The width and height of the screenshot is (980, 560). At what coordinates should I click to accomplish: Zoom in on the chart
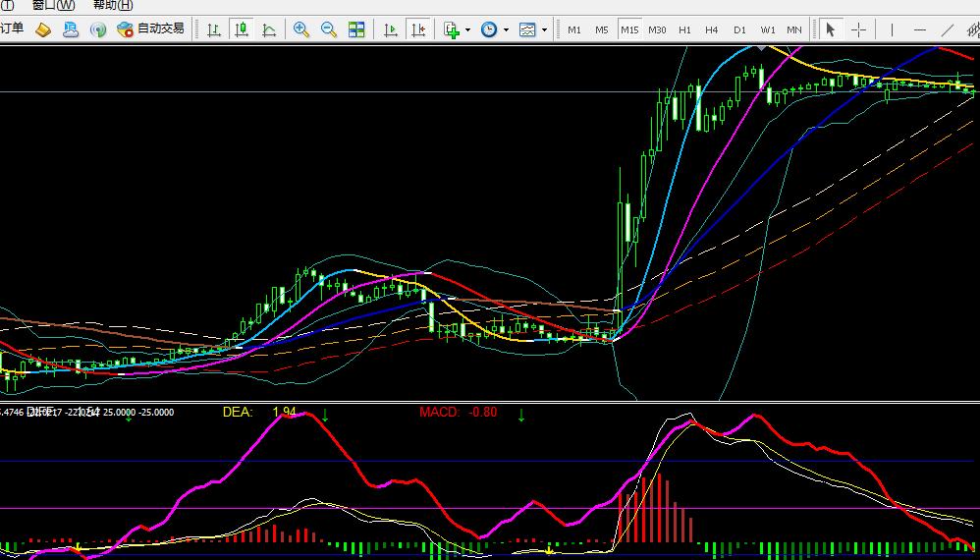coord(301,29)
